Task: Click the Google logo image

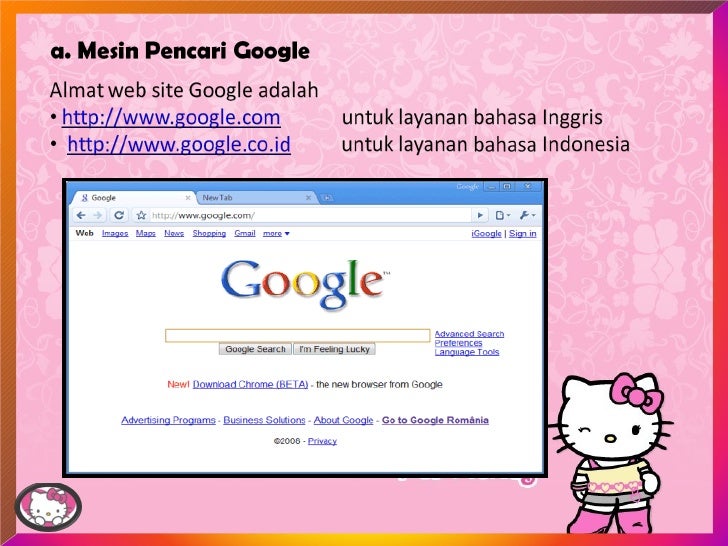Action: [305, 284]
